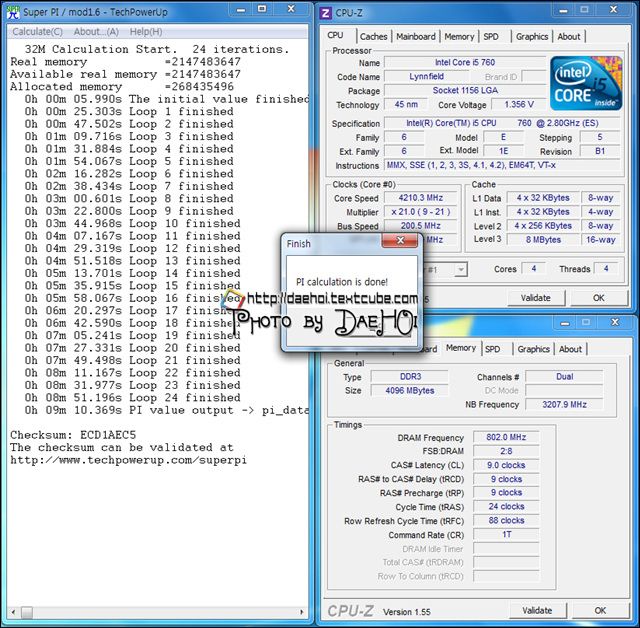The height and width of the screenshot is (628, 640).
Task: Click Validate in lower CPU-Z window
Action: click(x=537, y=610)
